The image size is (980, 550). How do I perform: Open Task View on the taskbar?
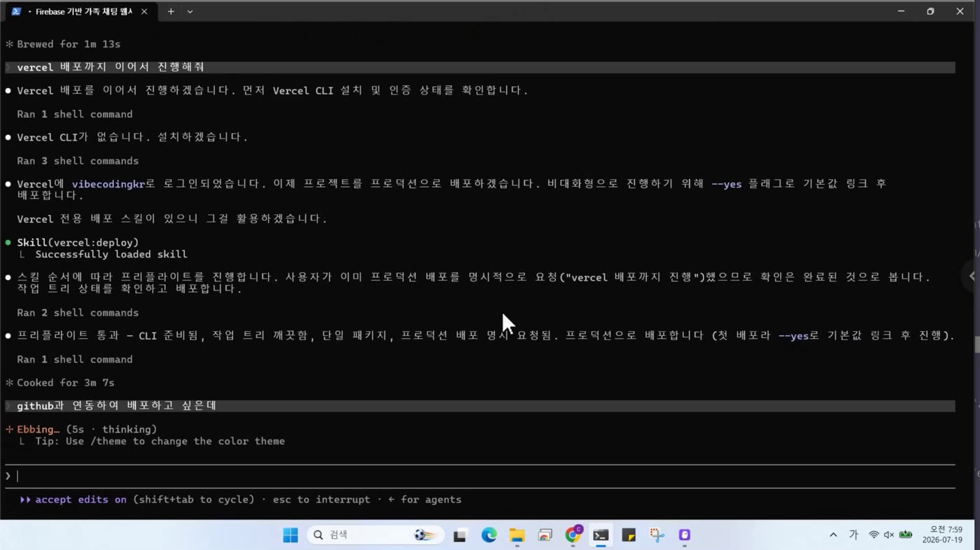point(460,535)
